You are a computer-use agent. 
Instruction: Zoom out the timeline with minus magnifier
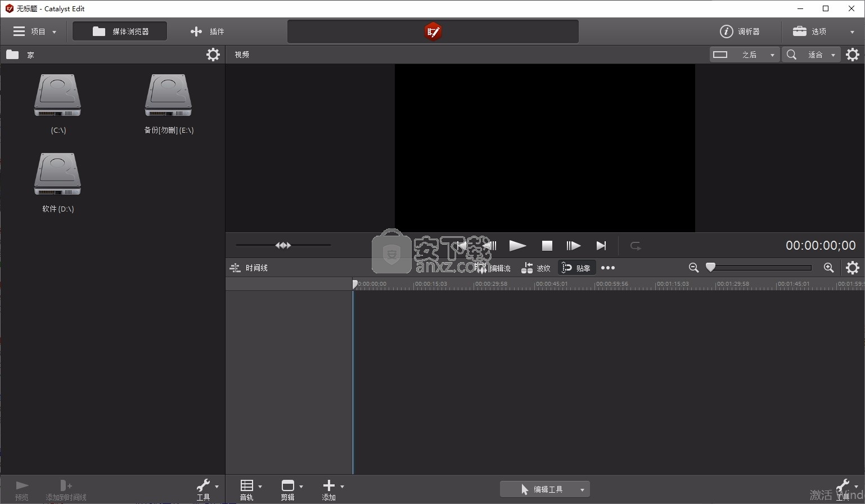click(693, 268)
